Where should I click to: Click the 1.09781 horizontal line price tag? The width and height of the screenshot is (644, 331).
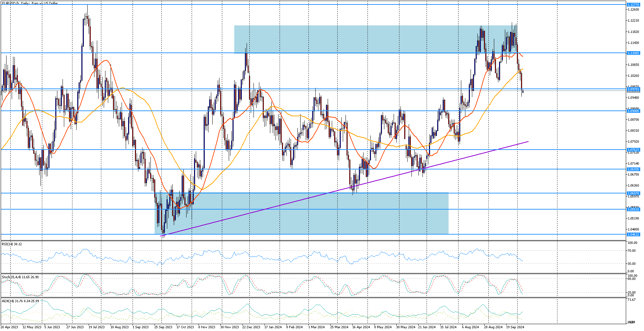tap(633, 89)
